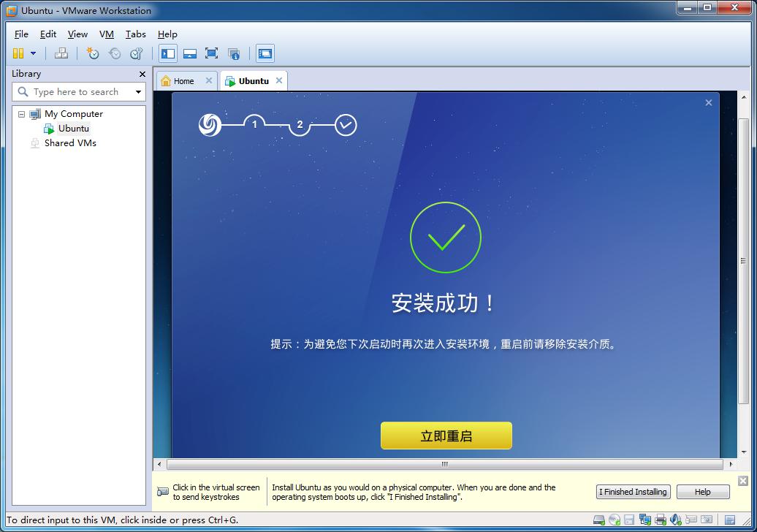Select the Ubuntu tab
Image resolution: width=757 pixels, height=532 pixels.
253,81
